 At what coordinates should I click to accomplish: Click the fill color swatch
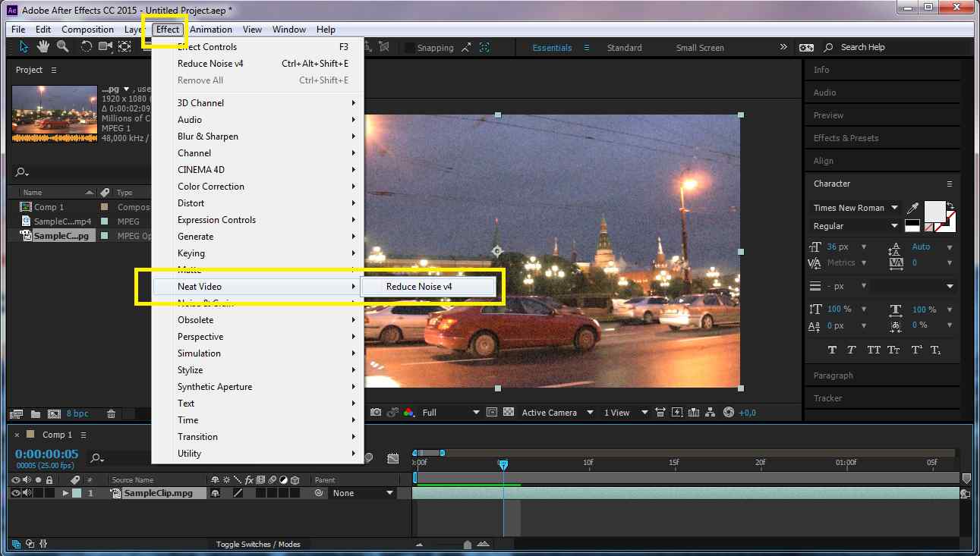click(x=934, y=211)
